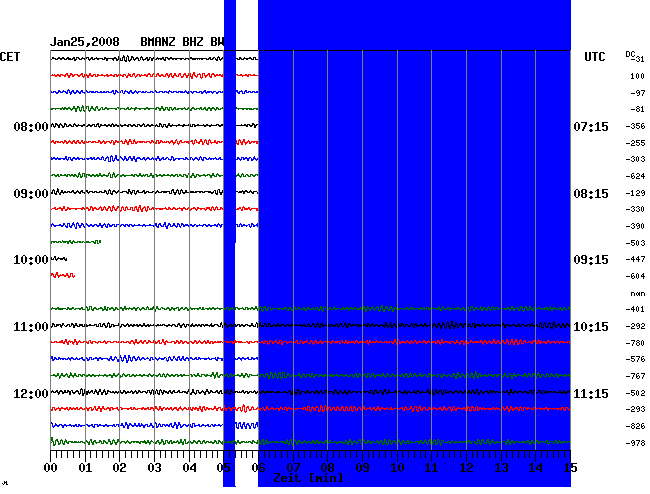
Task: Click the "07:15" UTC time label
Action: (591, 126)
